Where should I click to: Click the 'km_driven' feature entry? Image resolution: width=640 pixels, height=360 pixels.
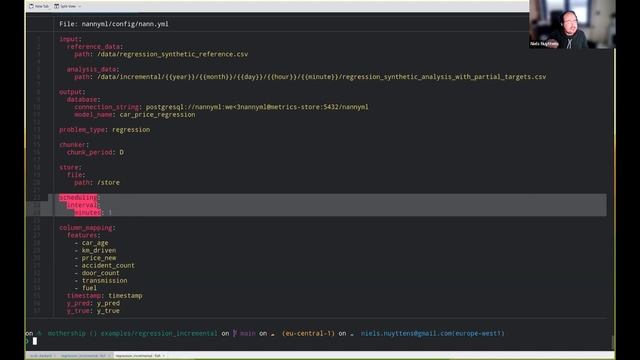pos(99,251)
